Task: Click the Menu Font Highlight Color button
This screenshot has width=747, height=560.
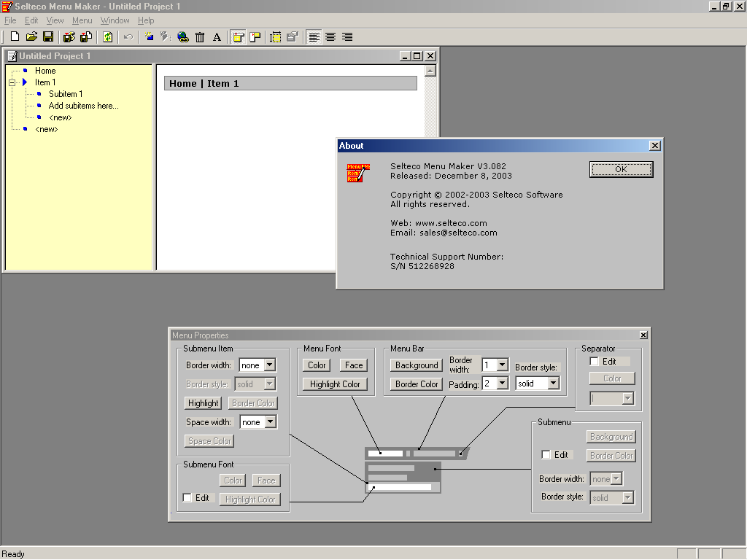Action: [x=335, y=384]
